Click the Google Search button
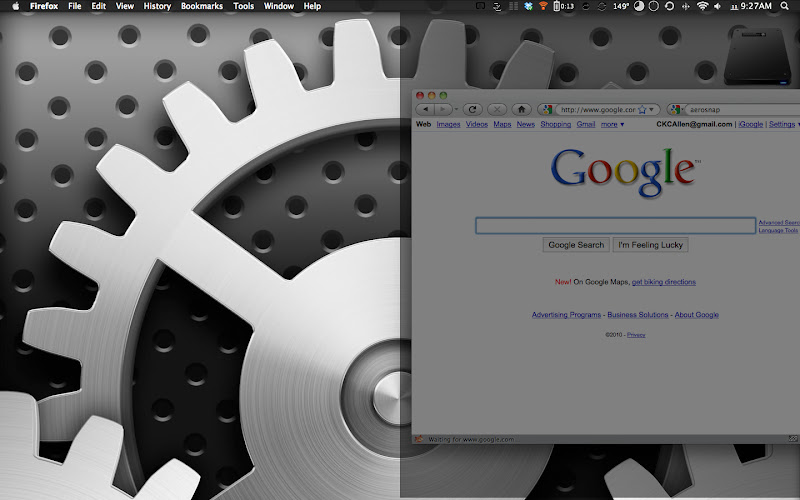Screen dimensions: 800x500 pyautogui.click(x=576, y=245)
